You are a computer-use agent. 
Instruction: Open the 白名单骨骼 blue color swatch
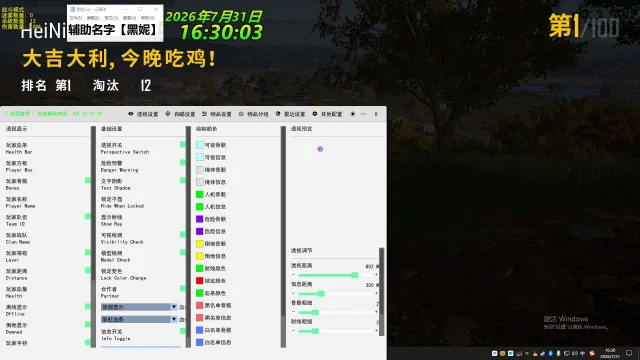[200, 330]
